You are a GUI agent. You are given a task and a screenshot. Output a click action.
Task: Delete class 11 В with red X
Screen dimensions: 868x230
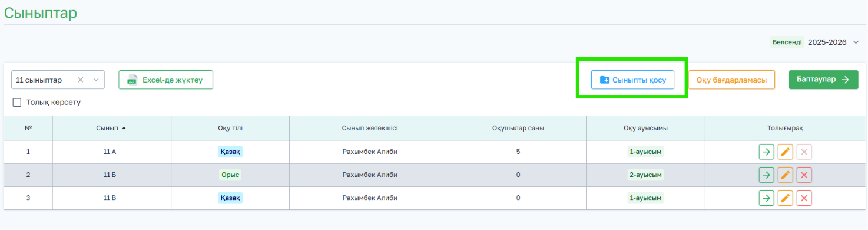[804, 198]
